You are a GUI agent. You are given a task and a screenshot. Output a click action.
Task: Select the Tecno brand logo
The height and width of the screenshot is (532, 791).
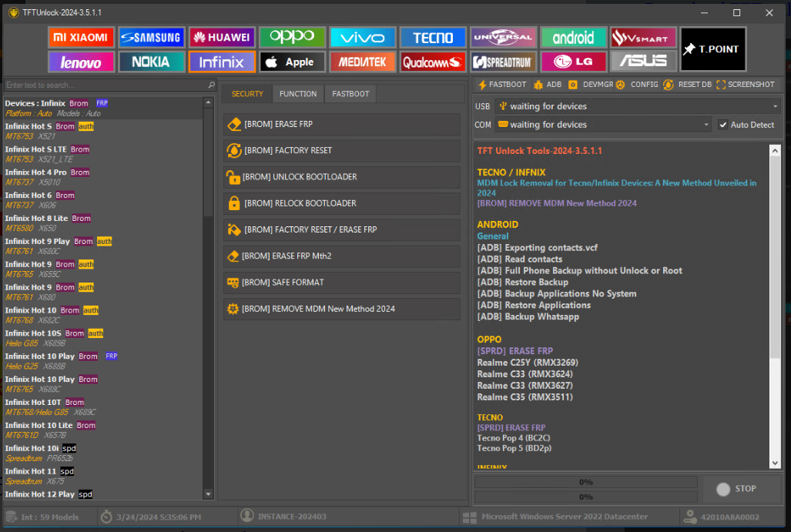click(433, 37)
